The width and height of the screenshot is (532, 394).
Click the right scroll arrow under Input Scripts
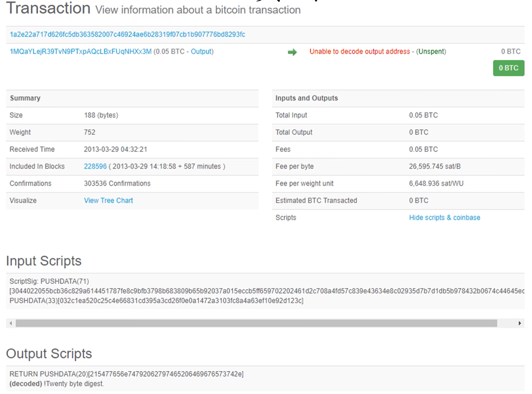pos(520,323)
